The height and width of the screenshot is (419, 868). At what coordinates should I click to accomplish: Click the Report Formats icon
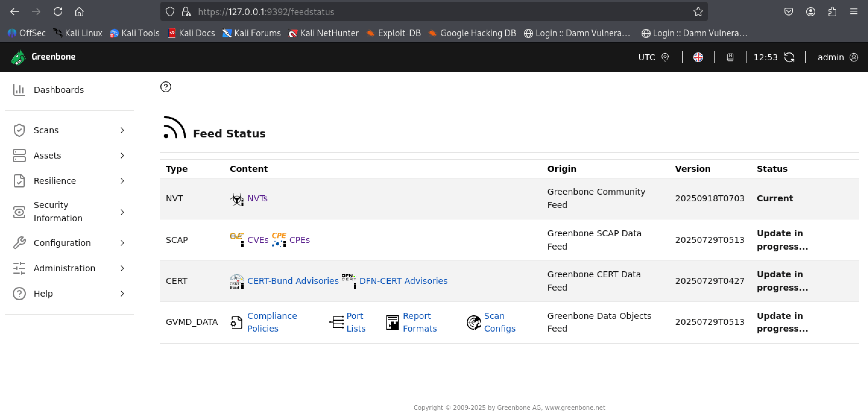point(392,322)
